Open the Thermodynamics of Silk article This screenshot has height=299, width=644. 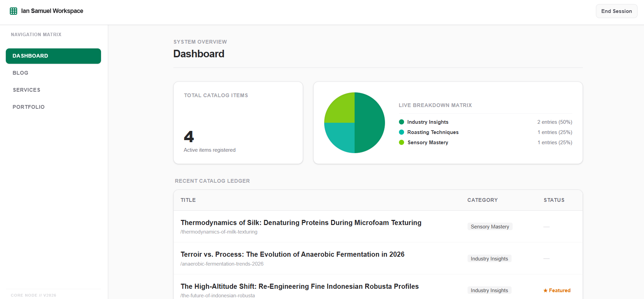(x=301, y=223)
